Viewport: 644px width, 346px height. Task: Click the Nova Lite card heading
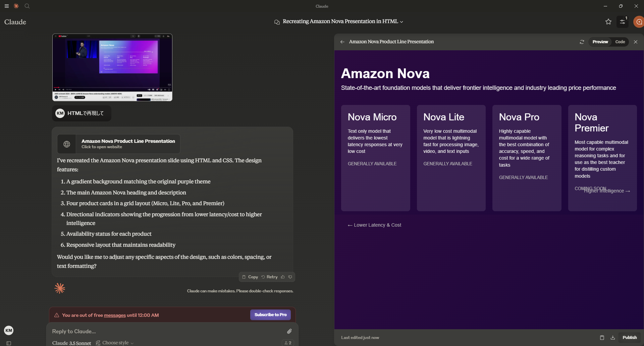click(444, 117)
